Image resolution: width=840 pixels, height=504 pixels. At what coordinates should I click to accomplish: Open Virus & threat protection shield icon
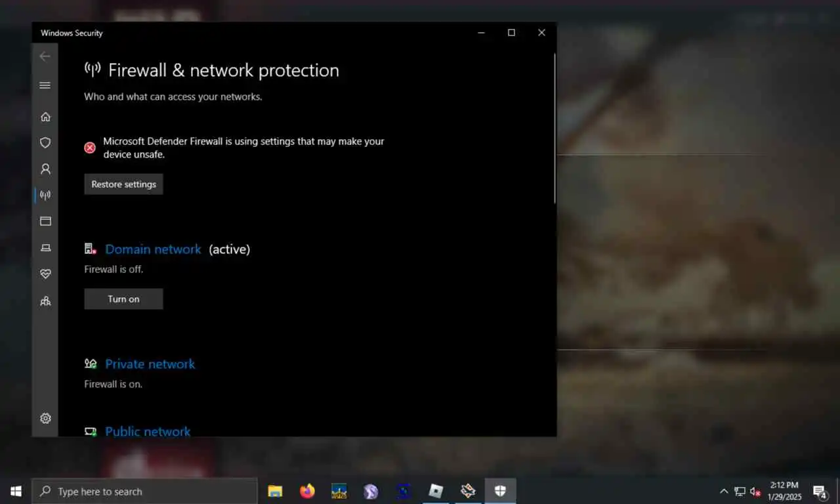[x=45, y=142]
